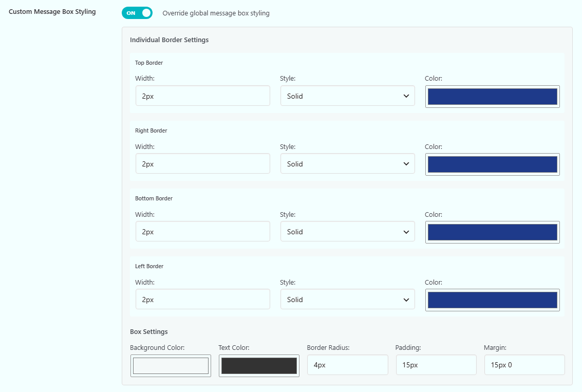
Task: Pick the Bottom Border color swatch
Action: (x=493, y=232)
